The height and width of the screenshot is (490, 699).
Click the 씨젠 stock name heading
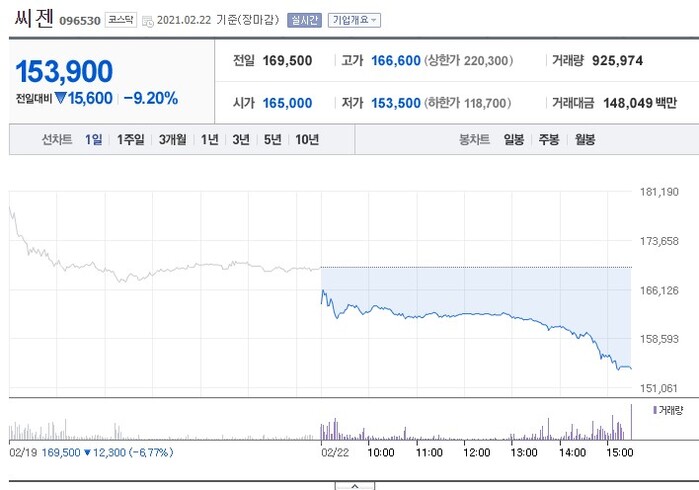coord(34,19)
